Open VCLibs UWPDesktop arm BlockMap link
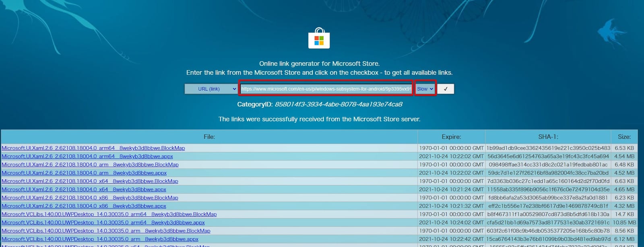Image resolution: width=644 pixels, height=247 pixels. [106, 231]
